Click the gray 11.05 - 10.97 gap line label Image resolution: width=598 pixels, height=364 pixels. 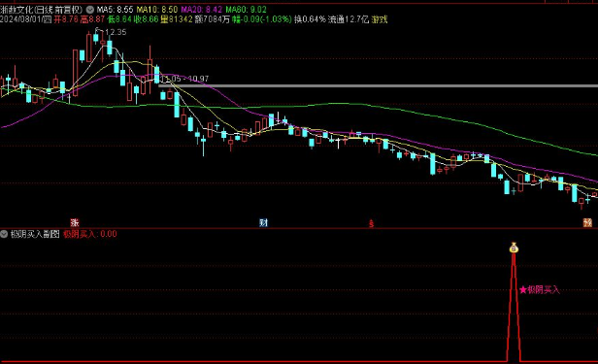click(184, 79)
